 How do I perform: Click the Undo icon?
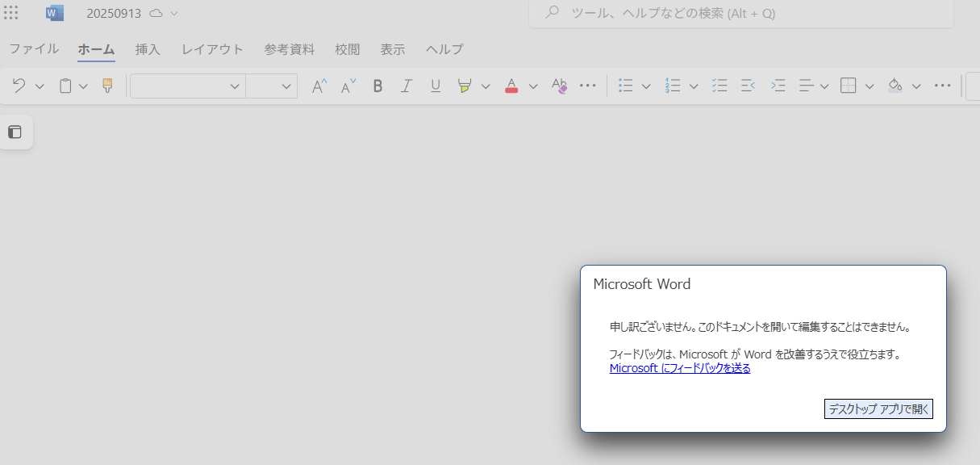click(18, 86)
